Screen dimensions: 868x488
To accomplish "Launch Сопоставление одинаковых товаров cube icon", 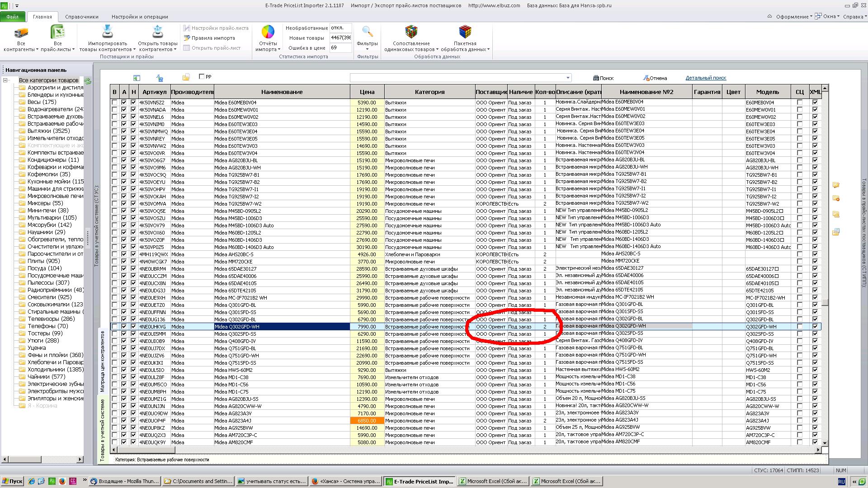I will (x=411, y=33).
